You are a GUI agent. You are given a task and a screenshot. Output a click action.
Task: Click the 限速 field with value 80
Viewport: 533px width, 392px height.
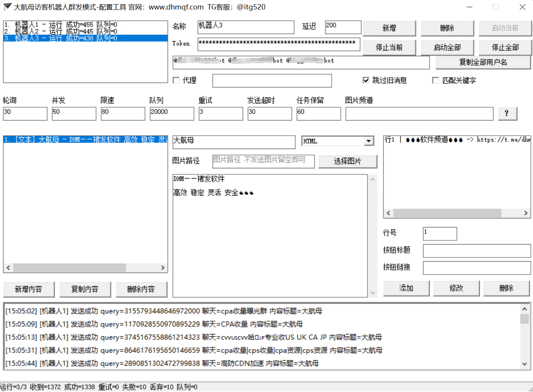(x=123, y=114)
